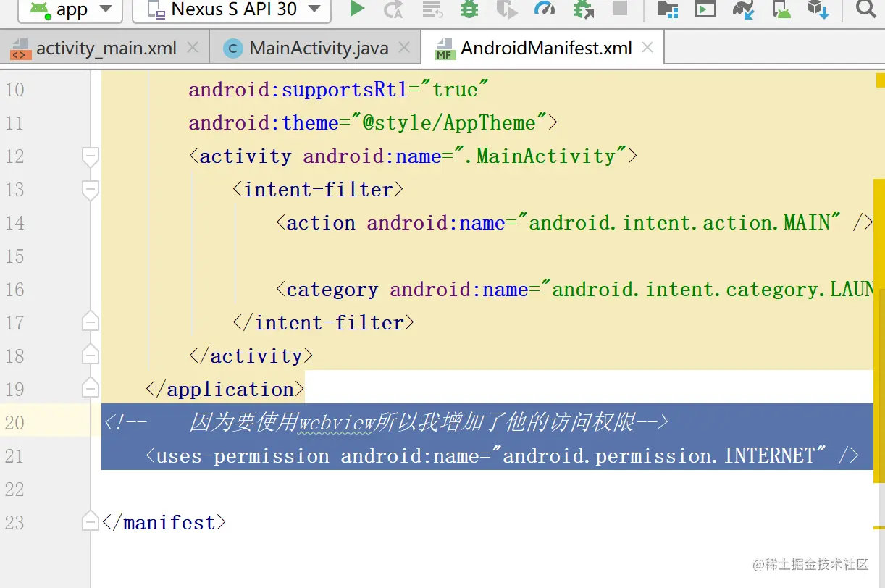Start debugging with the green bug icon
885x588 pixels.
coord(469,9)
